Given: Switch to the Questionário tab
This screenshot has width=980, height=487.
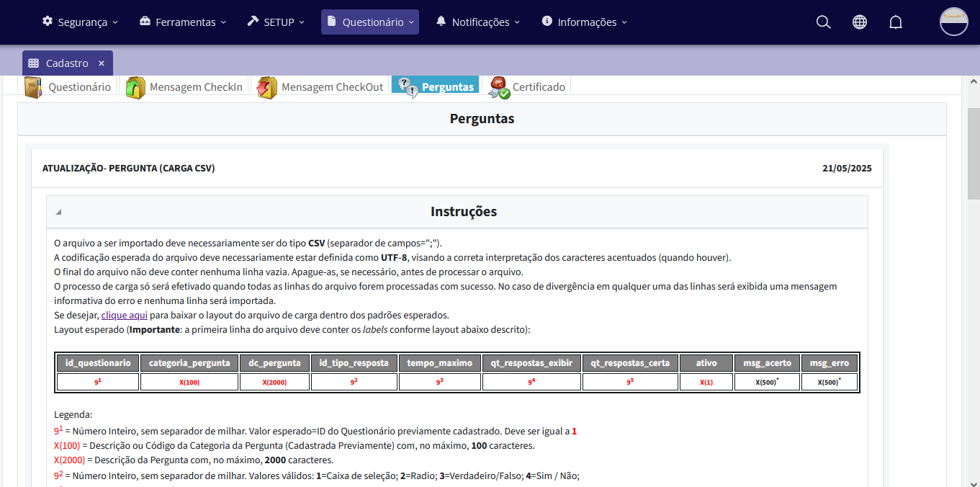Looking at the screenshot, I should (x=70, y=86).
